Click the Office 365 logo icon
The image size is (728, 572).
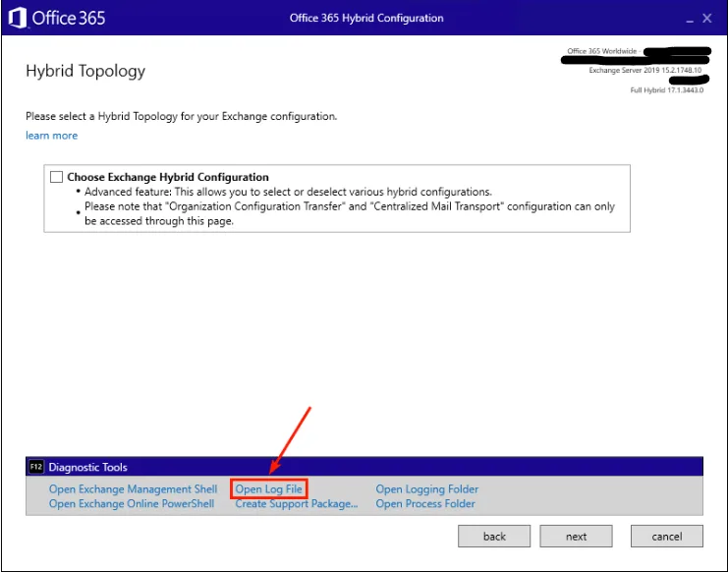pos(17,18)
